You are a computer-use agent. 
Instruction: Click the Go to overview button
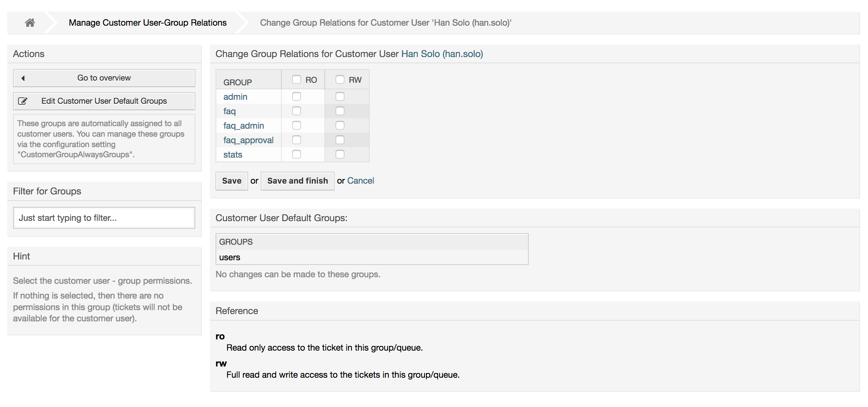(x=104, y=78)
